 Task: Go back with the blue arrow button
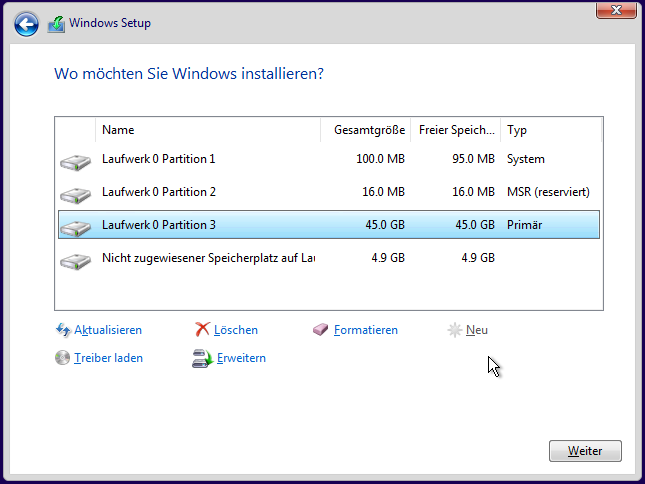pos(26,24)
